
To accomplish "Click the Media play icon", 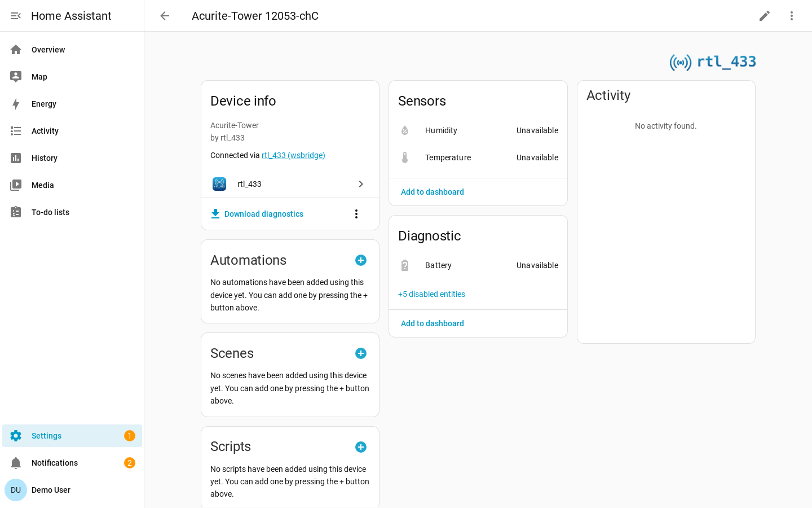I will click(16, 185).
